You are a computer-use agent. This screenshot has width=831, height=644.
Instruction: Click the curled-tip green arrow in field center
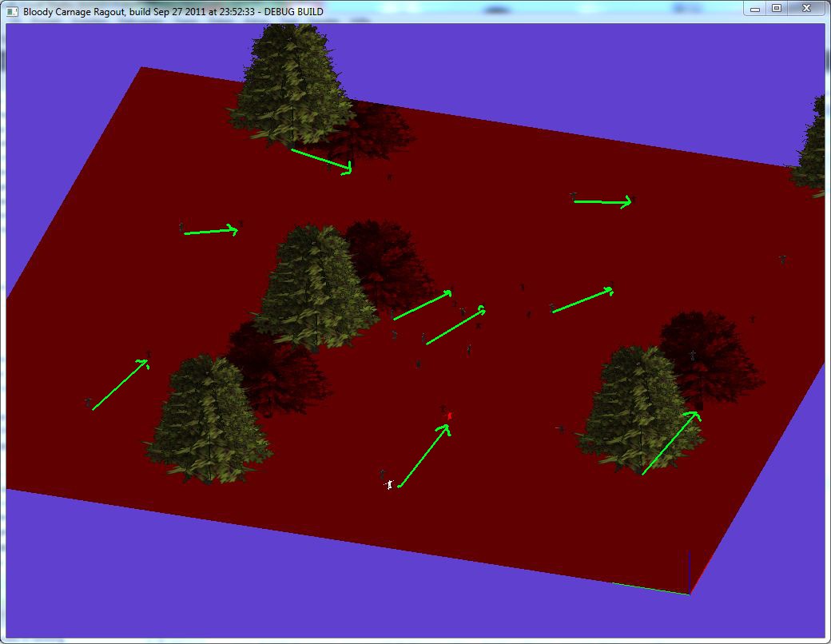pyautogui.click(x=455, y=327)
